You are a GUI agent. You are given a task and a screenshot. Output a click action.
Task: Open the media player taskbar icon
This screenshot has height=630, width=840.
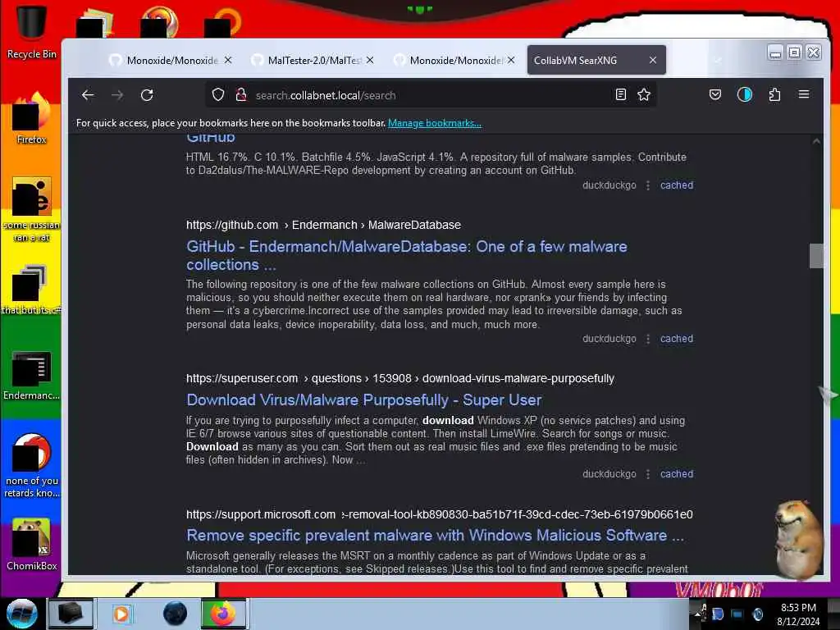point(121,614)
